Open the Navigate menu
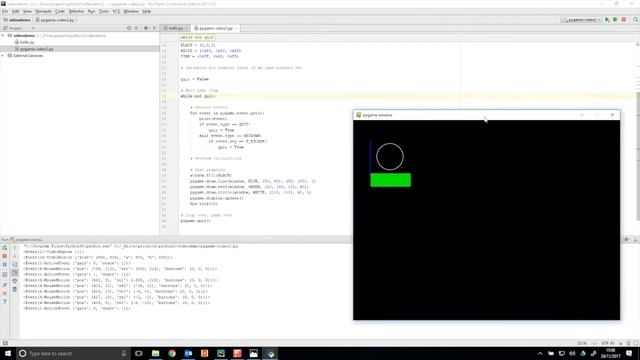The height and width of the screenshot is (360, 640). (43, 11)
